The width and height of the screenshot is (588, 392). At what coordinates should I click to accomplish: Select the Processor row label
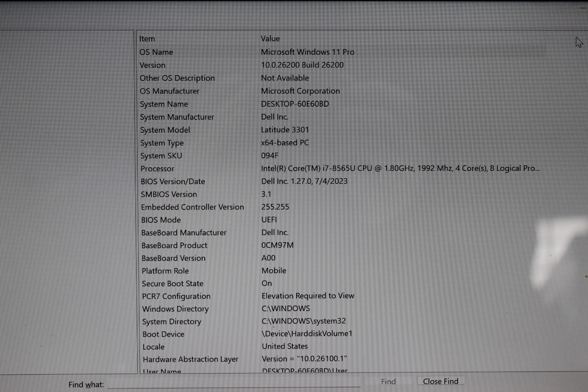[x=157, y=169]
